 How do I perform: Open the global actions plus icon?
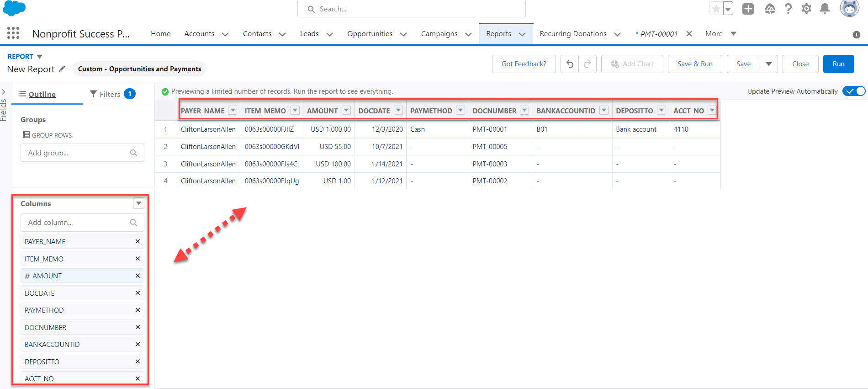[x=748, y=9]
